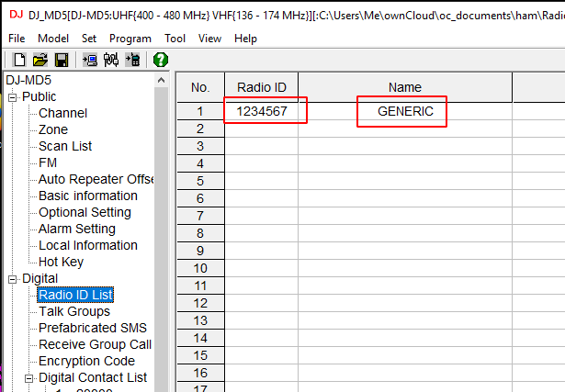
Task: Collapse the Public tree node
Action: coord(12,97)
